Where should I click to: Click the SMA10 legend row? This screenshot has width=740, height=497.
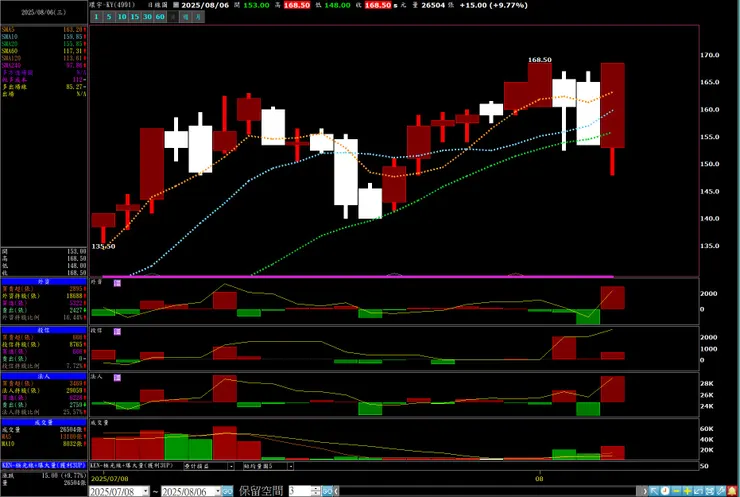point(44,36)
